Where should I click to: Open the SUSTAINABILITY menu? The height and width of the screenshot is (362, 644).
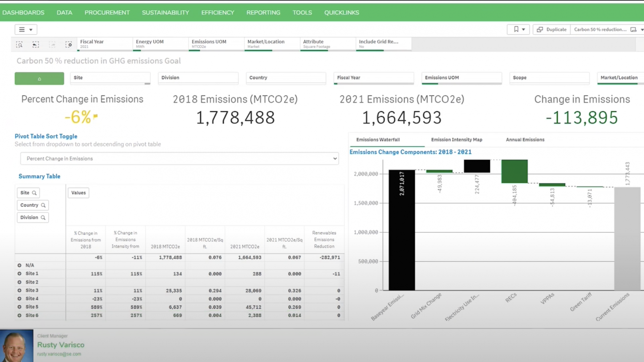pos(165,13)
